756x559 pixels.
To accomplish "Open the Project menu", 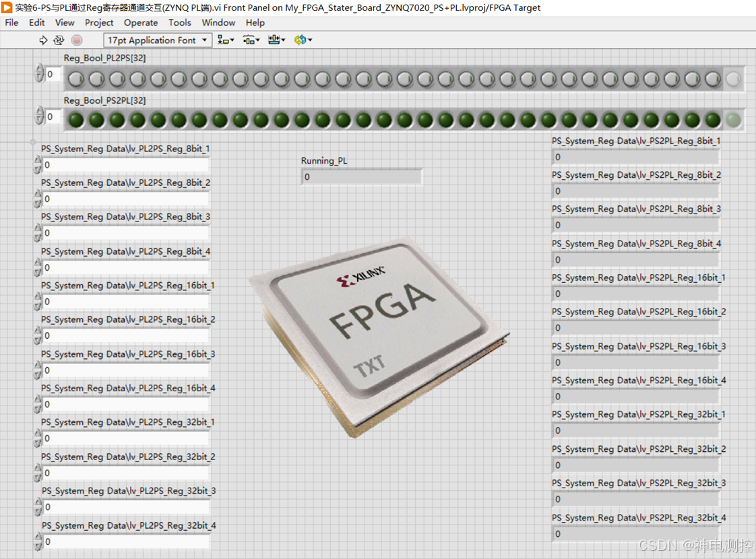I will [99, 23].
